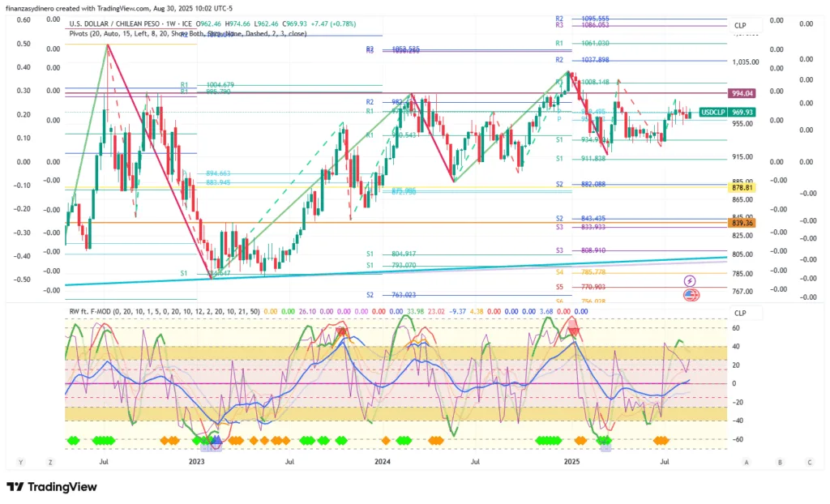The image size is (830, 504).
Task: Click the S2 882.088 pivot label
Action: pos(580,184)
